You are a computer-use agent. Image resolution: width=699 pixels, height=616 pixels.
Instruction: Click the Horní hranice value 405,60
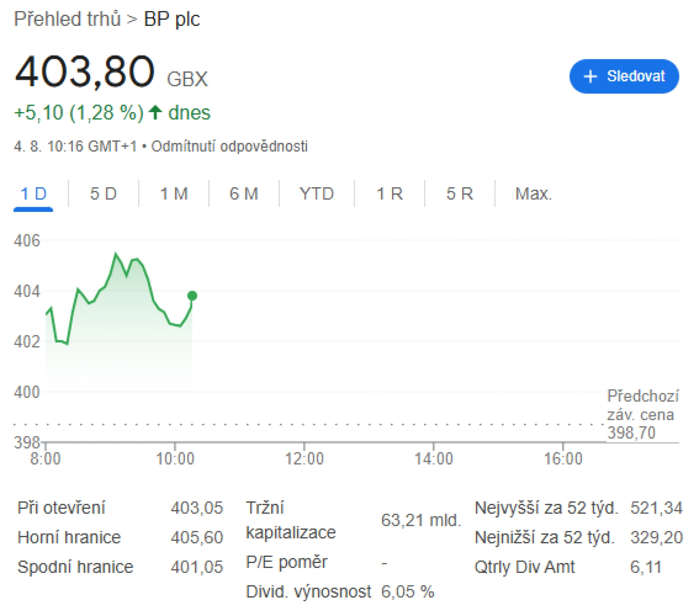[x=197, y=537]
